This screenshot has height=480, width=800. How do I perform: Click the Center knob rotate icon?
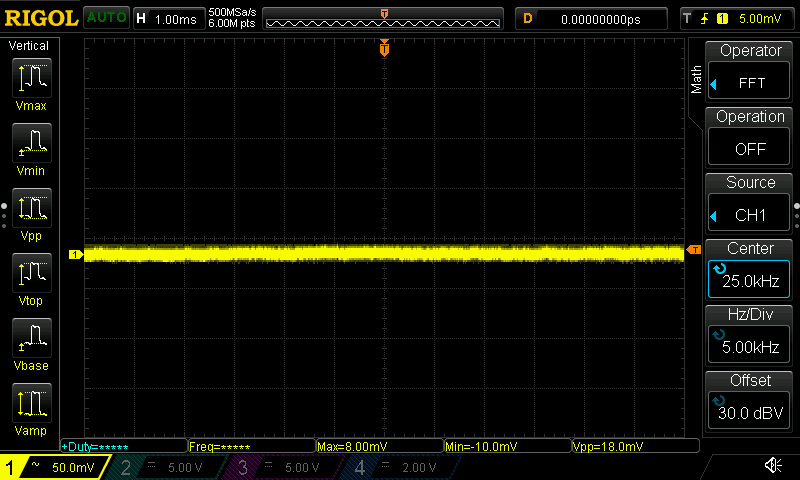[x=720, y=269]
